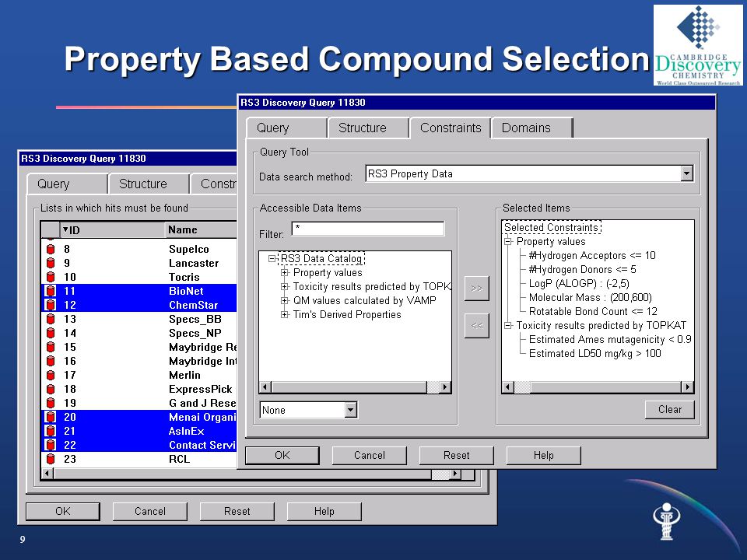Open the Domains tab
The height and width of the screenshot is (560, 747).
click(531, 128)
